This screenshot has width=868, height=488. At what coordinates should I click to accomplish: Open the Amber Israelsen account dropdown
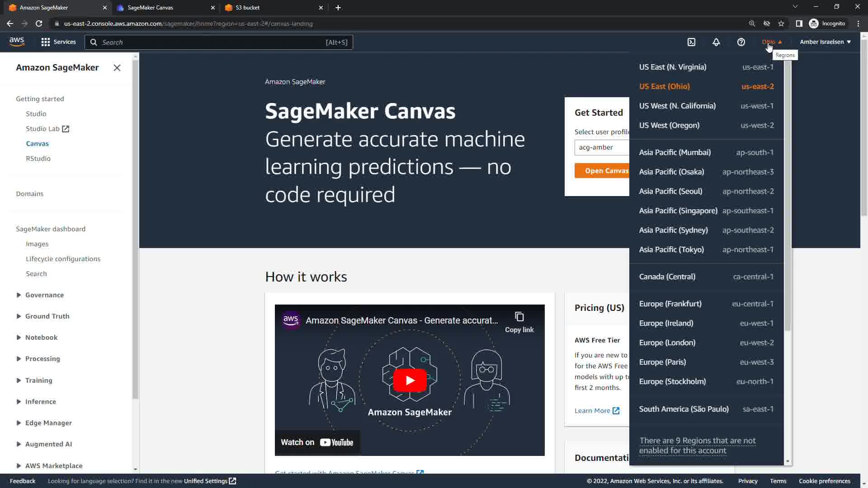click(825, 42)
